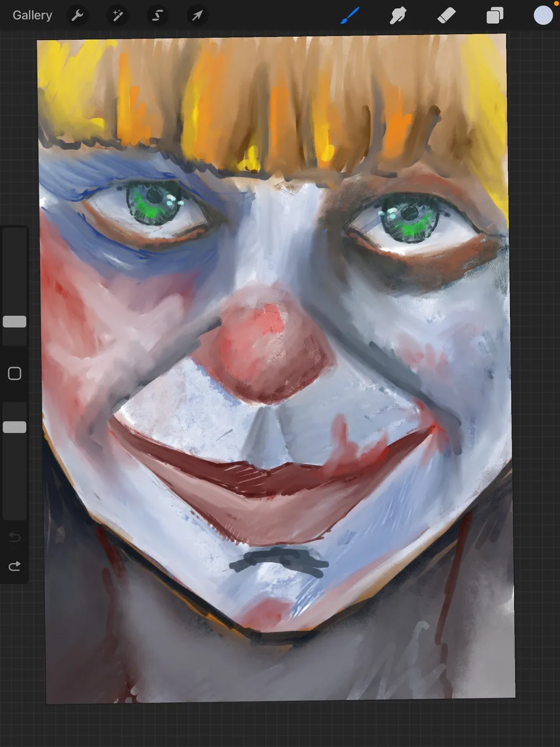Click the brush opacity slider handle
Screen dimensions: 560x747
(x=15, y=427)
